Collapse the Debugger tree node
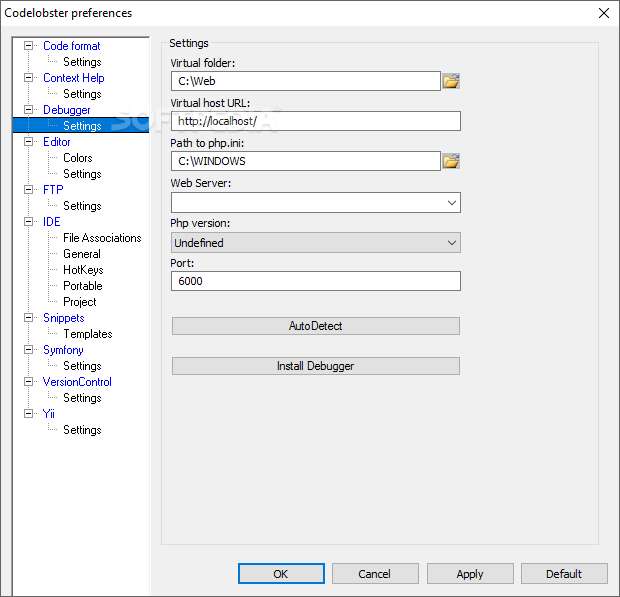Screen dimensions: 620x597 tap(28, 110)
